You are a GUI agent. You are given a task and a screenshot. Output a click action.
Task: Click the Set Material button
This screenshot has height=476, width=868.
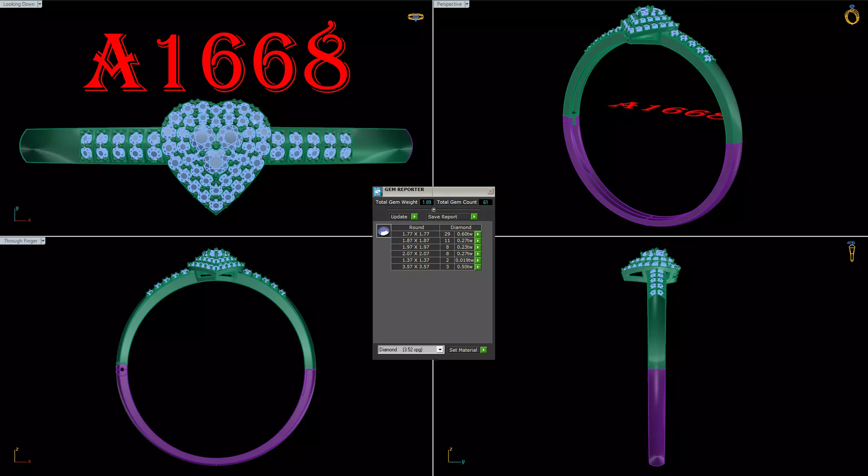coord(464,350)
